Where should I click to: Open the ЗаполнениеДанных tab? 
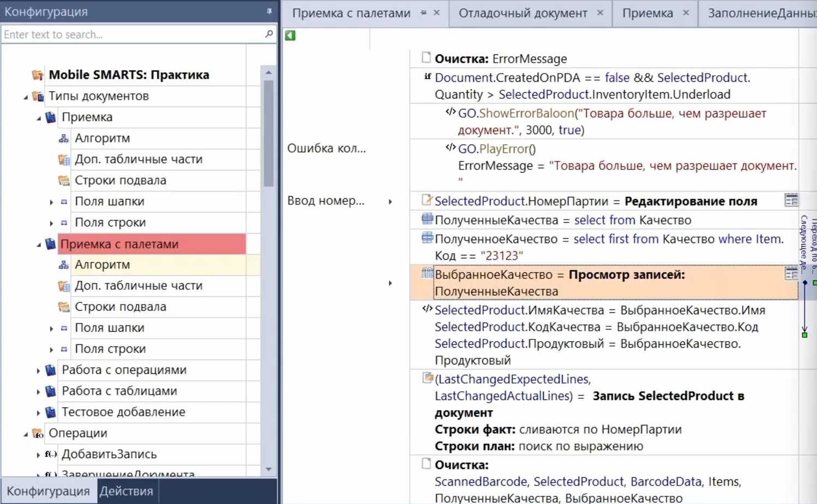coord(762,13)
